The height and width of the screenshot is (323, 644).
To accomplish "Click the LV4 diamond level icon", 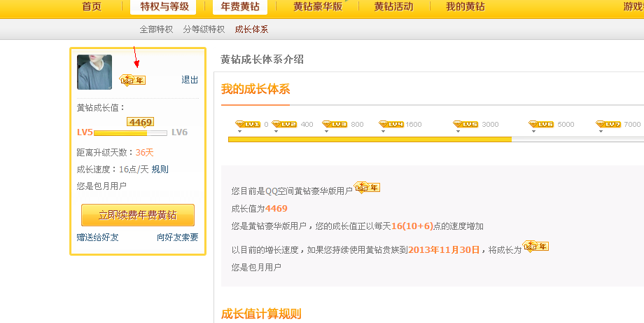I will coord(391,124).
